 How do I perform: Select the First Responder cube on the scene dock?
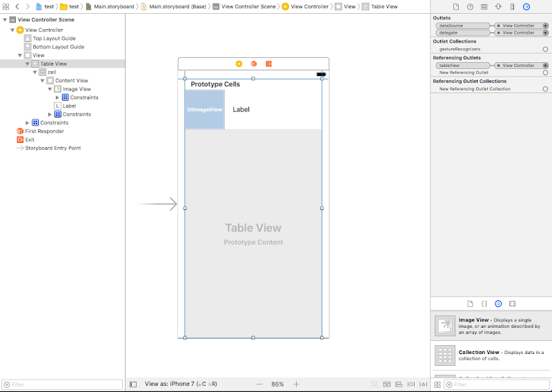click(x=254, y=63)
